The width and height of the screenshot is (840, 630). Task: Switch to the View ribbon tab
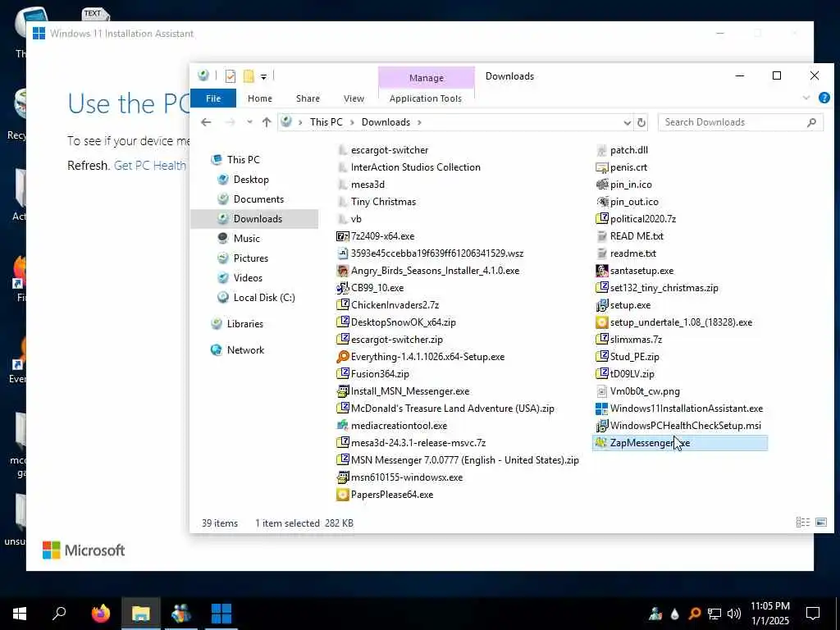coord(354,98)
